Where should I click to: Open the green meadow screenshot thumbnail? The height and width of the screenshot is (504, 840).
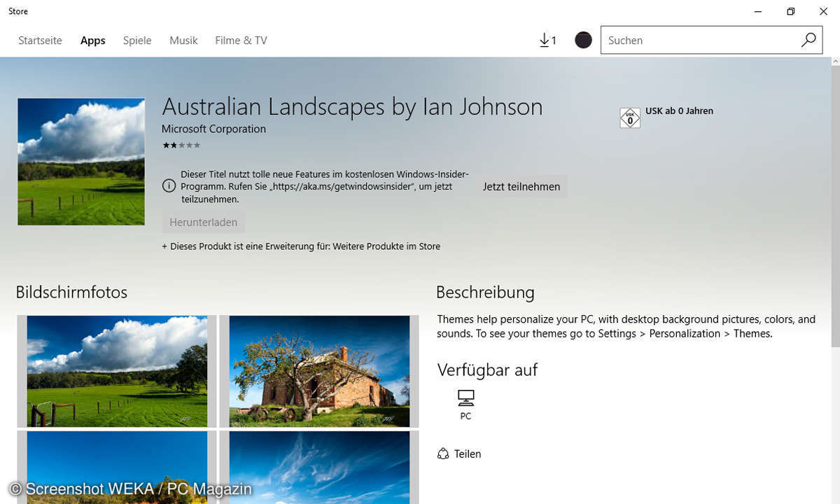click(x=117, y=371)
